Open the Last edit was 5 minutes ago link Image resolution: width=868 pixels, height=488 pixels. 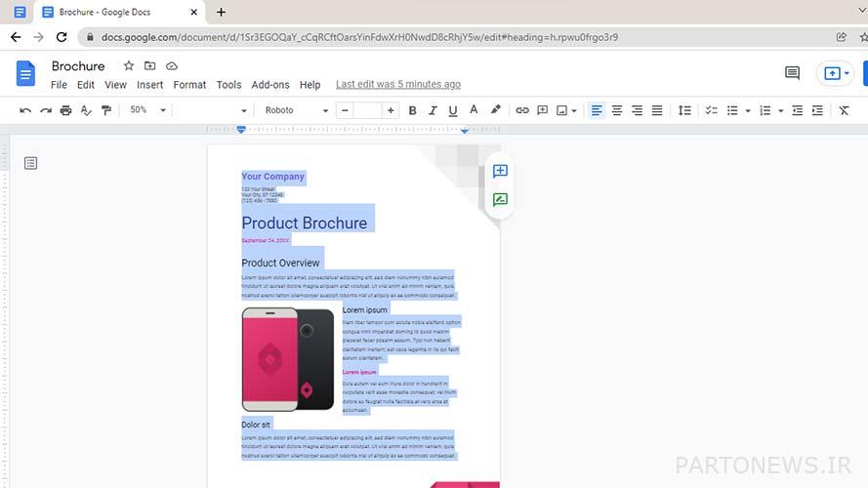coord(398,84)
